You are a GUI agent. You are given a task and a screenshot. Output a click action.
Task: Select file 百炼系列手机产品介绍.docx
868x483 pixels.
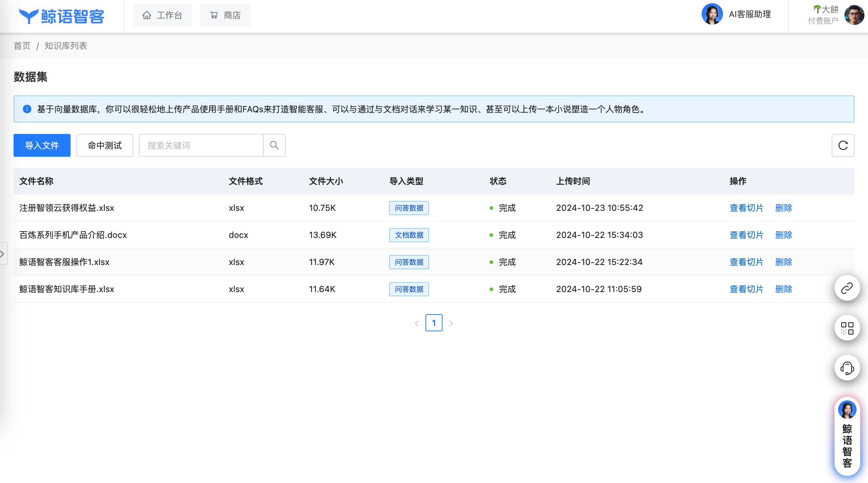point(73,235)
